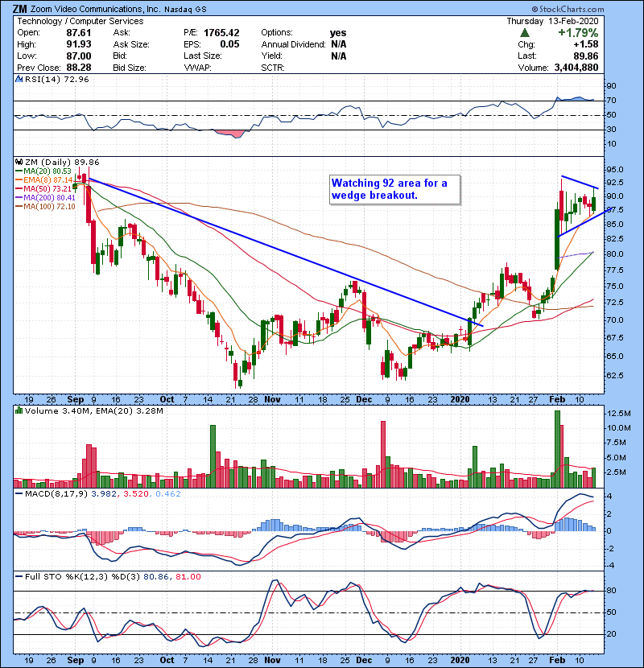Click the Chg value +1.58
644x668 pixels.
pyautogui.click(x=585, y=44)
